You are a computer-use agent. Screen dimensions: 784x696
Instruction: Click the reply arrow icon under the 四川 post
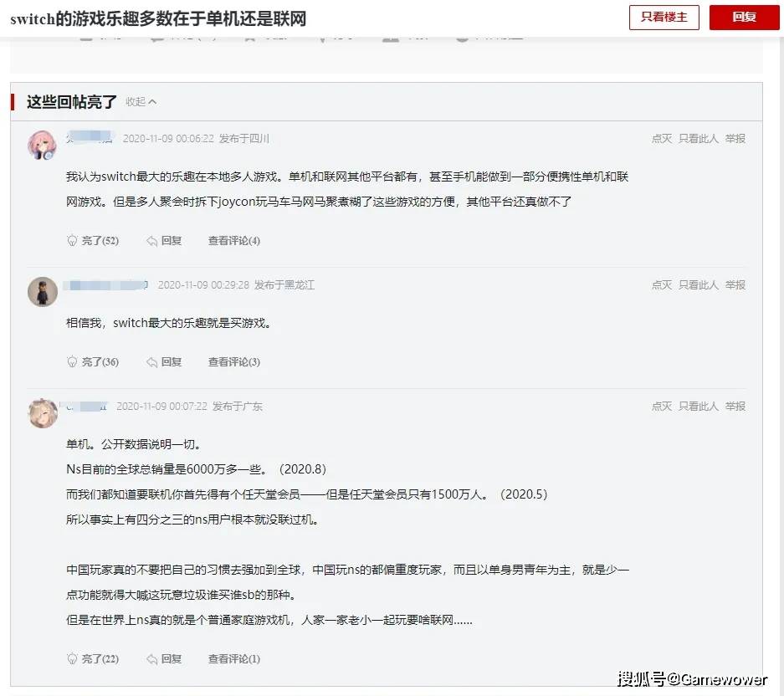[x=152, y=241]
